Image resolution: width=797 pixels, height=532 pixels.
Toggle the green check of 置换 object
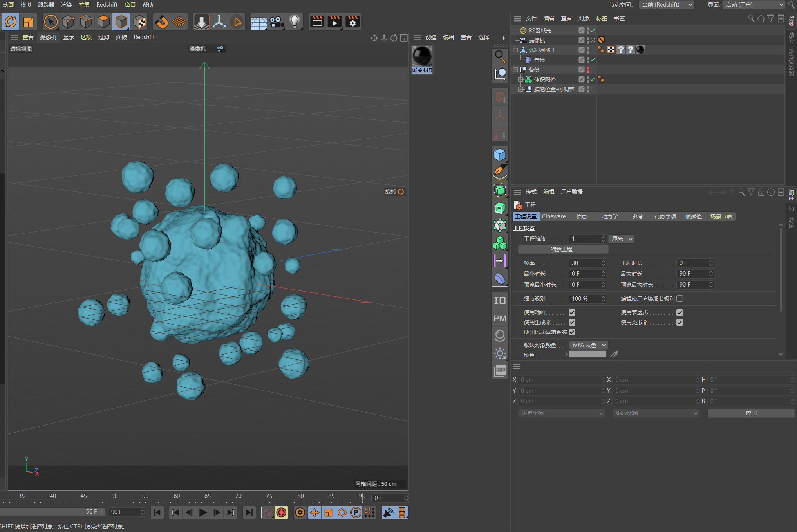tap(593, 60)
